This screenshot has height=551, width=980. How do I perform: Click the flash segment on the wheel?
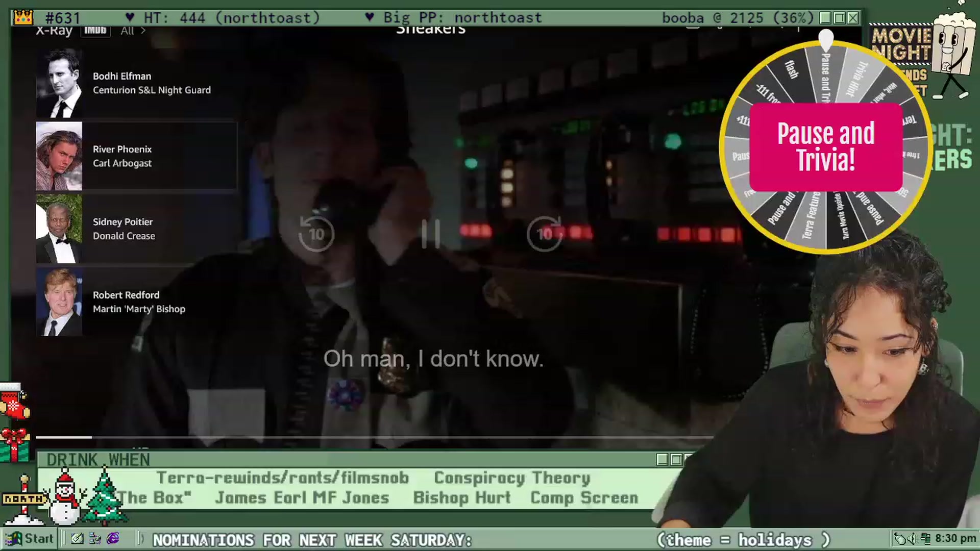pyautogui.click(x=792, y=69)
